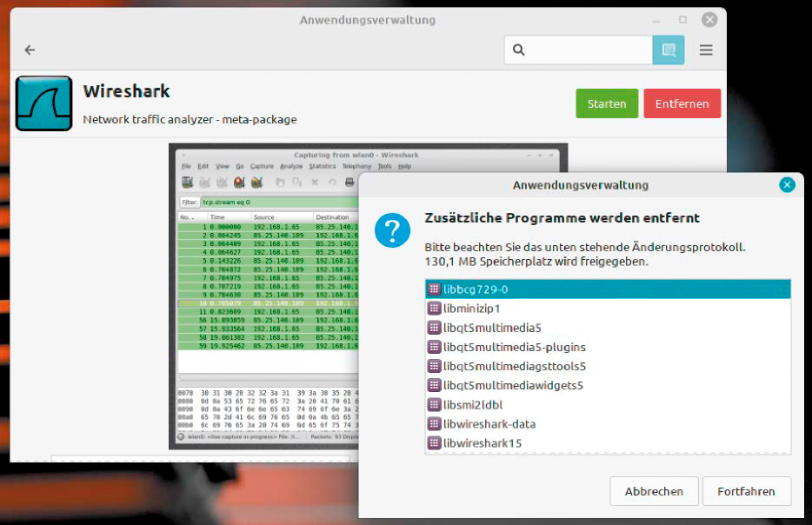
Task: Close the Anwendungsverwaltung main window
Action: tap(709, 20)
